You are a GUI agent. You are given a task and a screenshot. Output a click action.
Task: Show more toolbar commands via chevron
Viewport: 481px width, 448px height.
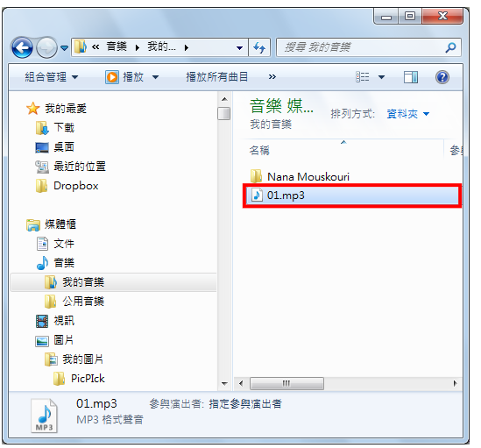272,77
